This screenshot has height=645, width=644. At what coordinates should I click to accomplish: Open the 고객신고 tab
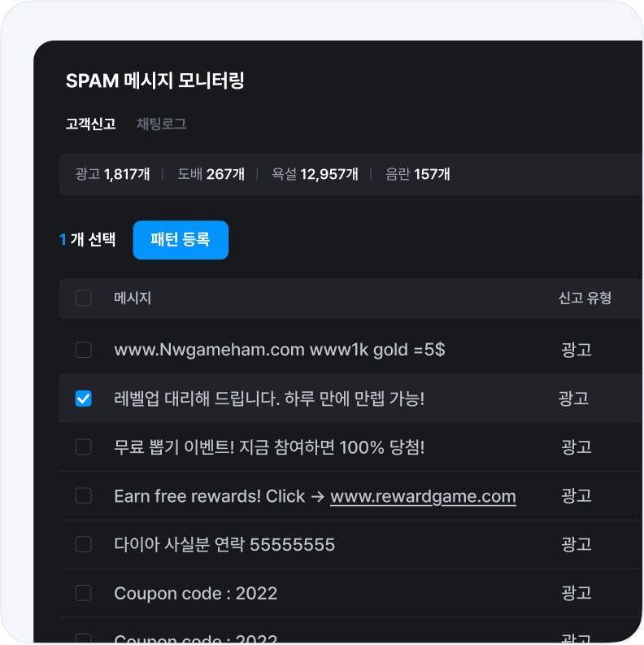[x=90, y=124]
